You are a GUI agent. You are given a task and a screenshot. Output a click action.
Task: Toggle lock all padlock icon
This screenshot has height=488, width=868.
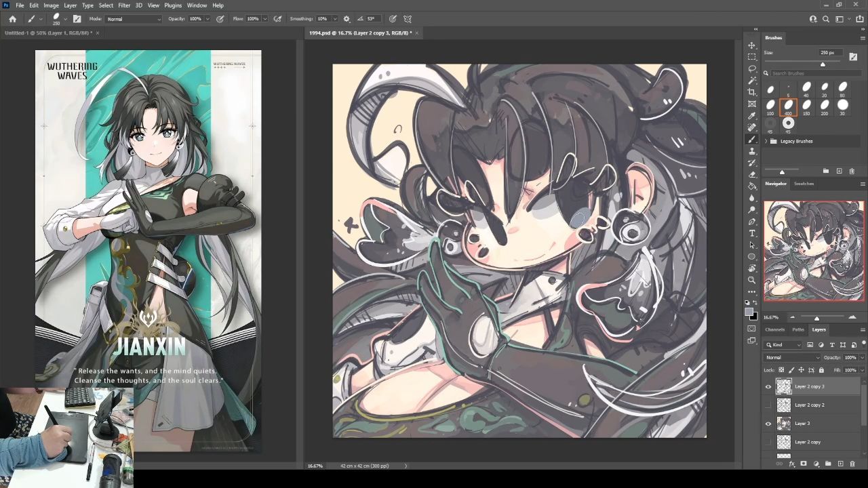(821, 370)
